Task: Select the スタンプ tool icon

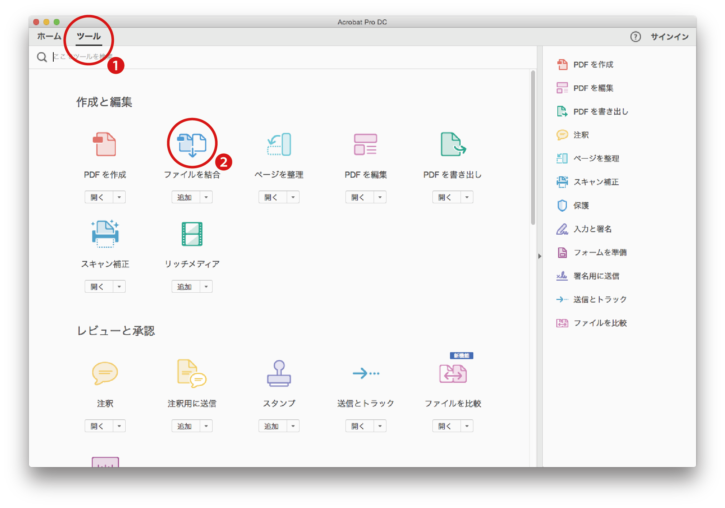Action: pyautogui.click(x=279, y=374)
